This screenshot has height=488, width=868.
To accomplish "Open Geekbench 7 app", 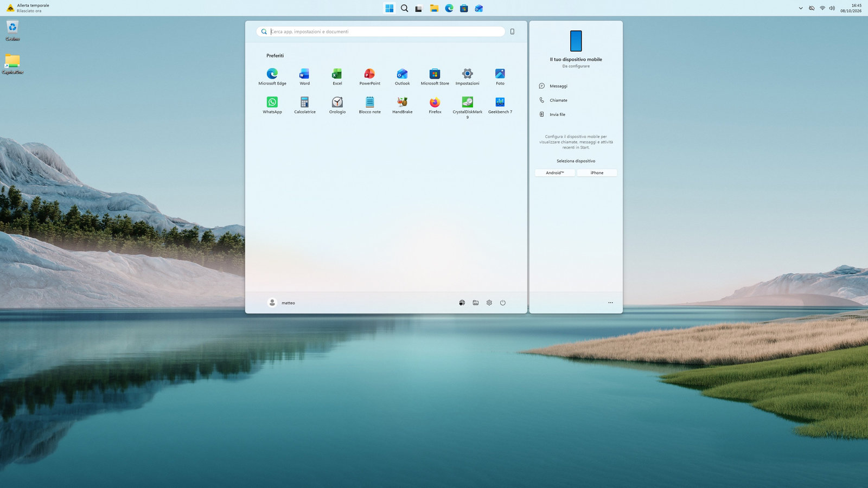I will click(500, 105).
